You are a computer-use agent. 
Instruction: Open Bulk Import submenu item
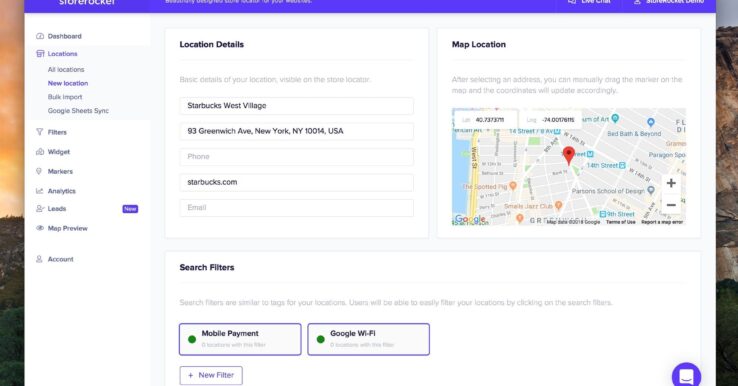pos(65,96)
